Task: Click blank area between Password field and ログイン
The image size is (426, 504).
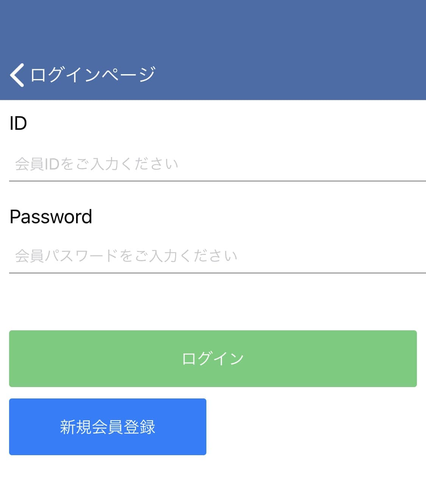Action: [x=213, y=302]
